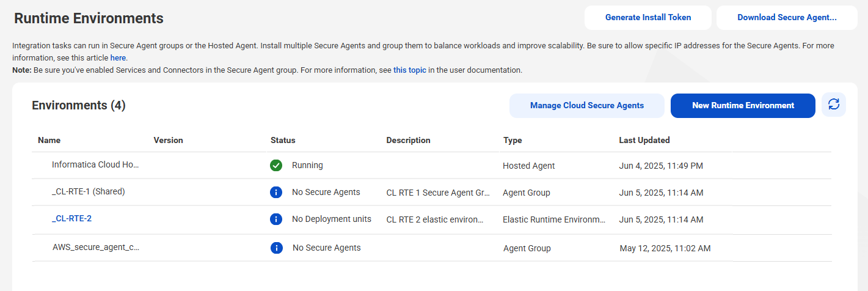Sort by the Type column header

(512, 141)
